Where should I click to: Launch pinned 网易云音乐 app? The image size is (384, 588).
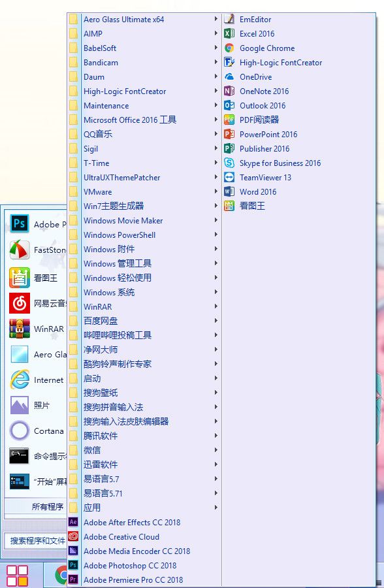click(37, 303)
